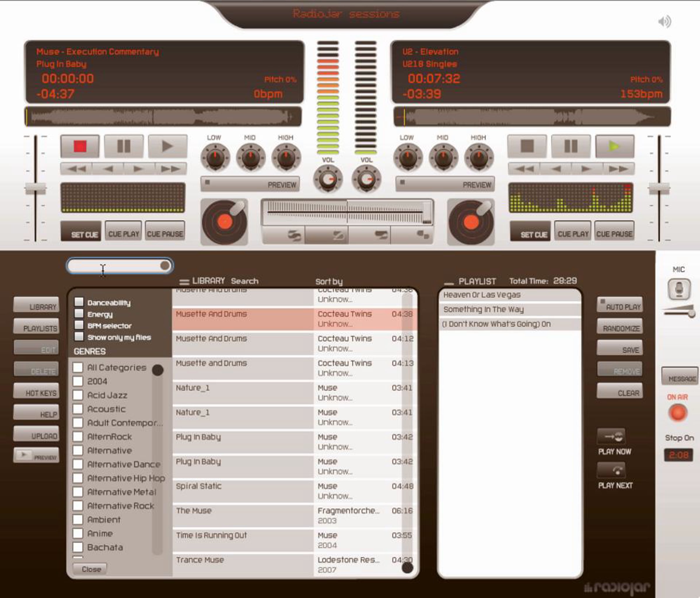Minimize the PLAYLIST panel with its dash icon

(449, 284)
